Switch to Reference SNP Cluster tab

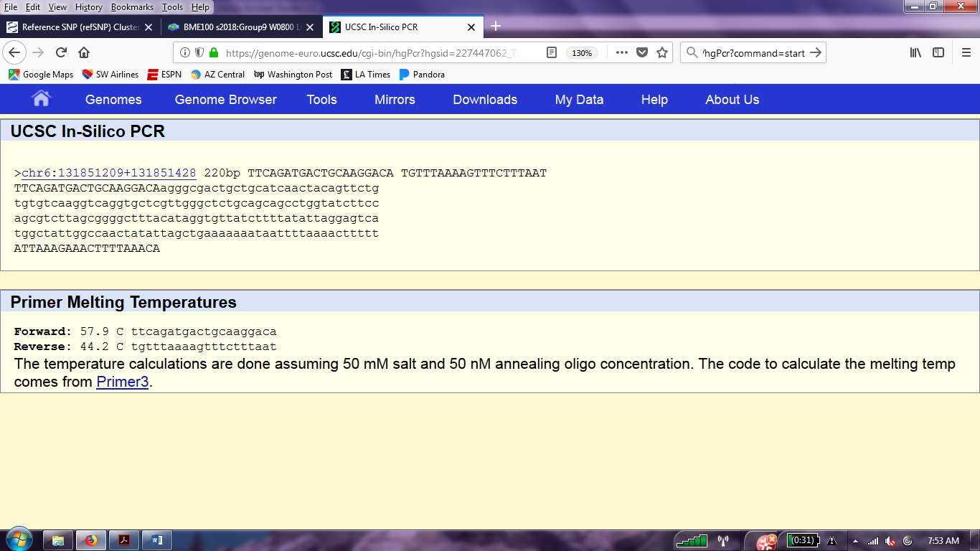coord(79,27)
